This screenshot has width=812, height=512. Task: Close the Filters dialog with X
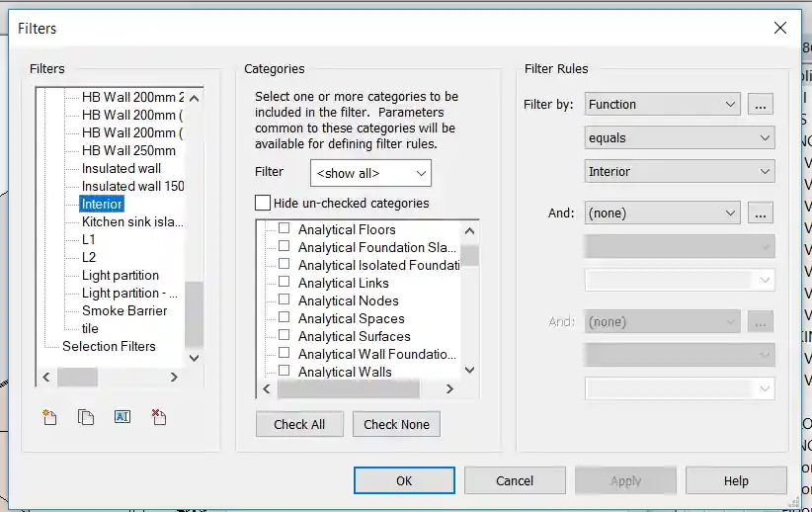coord(780,28)
